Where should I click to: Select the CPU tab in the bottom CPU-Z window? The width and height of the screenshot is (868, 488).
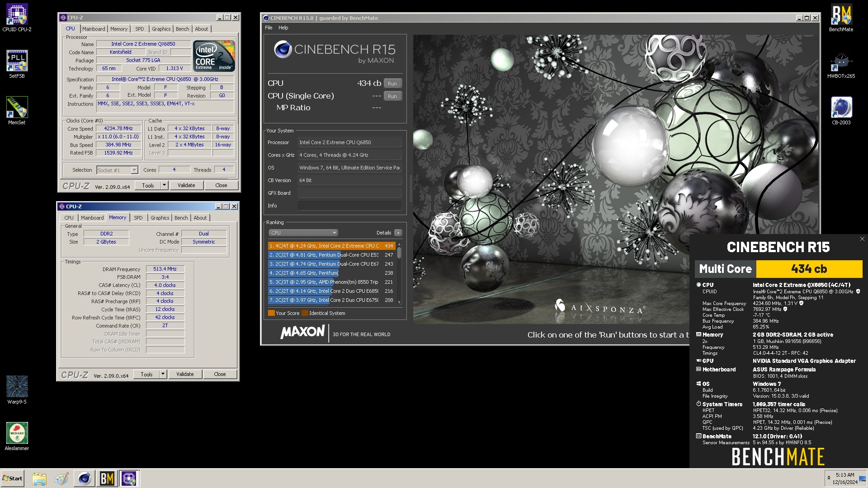(69, 218)
